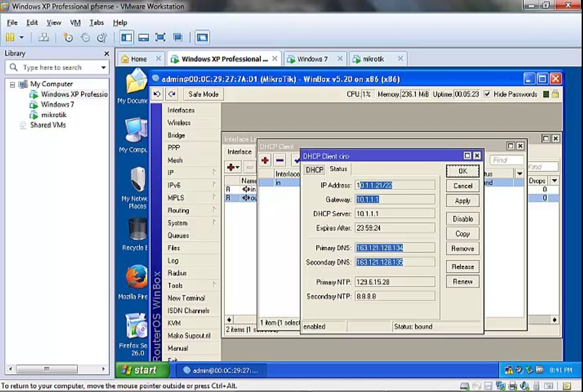The width and height of the screenshot is (583, 392).
Task: Click the Windows XP start button
Action: click(142, 370)
